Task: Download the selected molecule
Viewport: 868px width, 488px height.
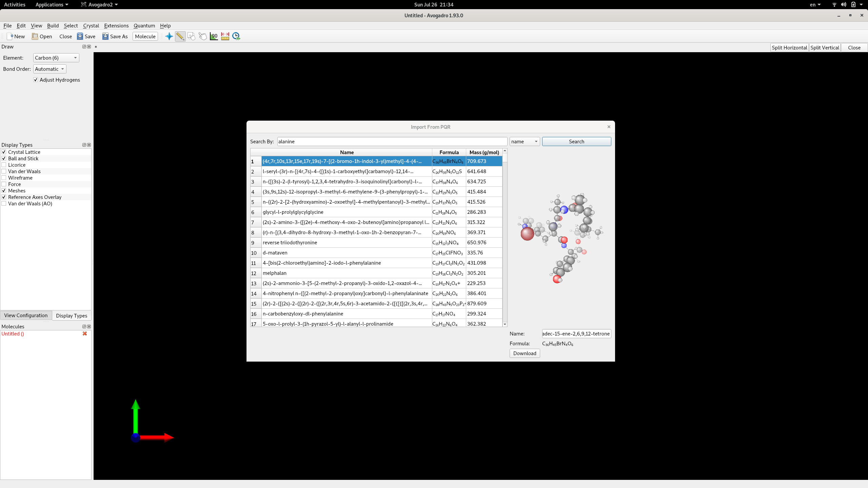Action: 525,353
